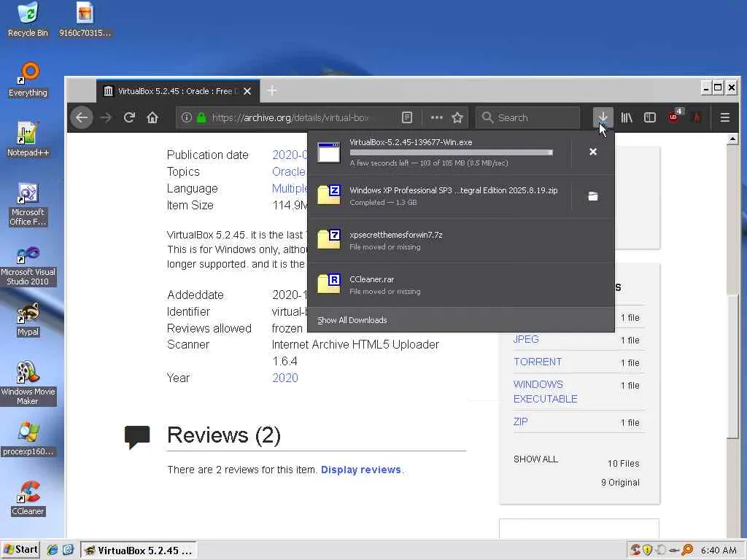The height and width of the screenshot is (560, 747).
Task: Click the yellow shield tray icon
Action: point(647,550)
